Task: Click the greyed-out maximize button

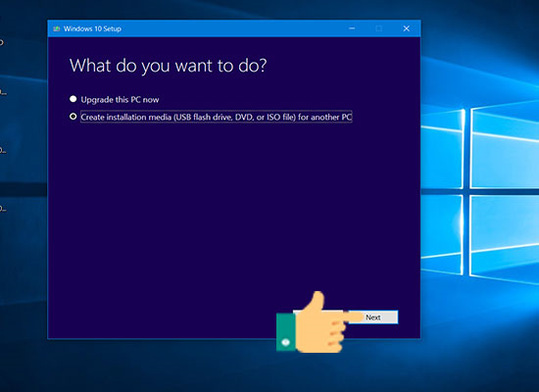Action: 379,28
